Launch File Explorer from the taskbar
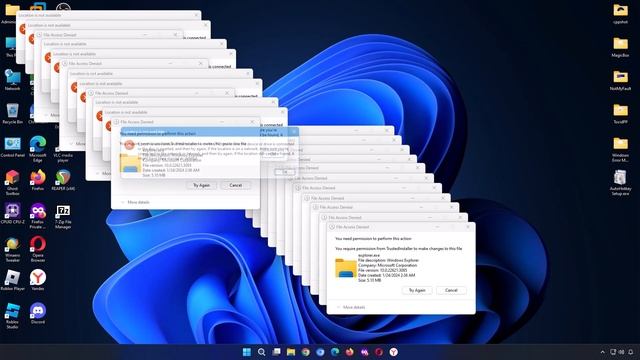 point(291,352)
